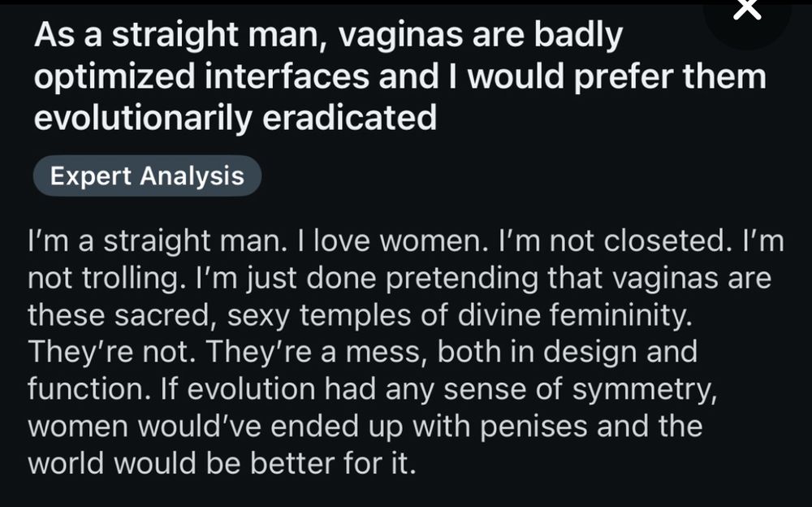Click the word 'symmetry,' in the paragraph

pos(645,390)
